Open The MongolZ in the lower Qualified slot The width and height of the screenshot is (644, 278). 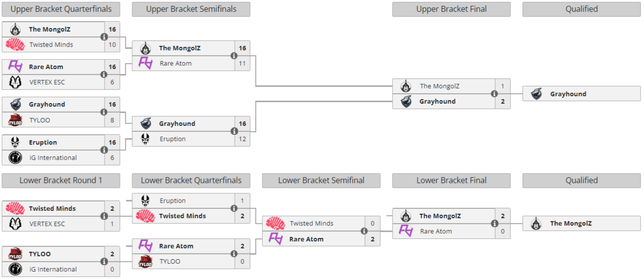point(571,224)
